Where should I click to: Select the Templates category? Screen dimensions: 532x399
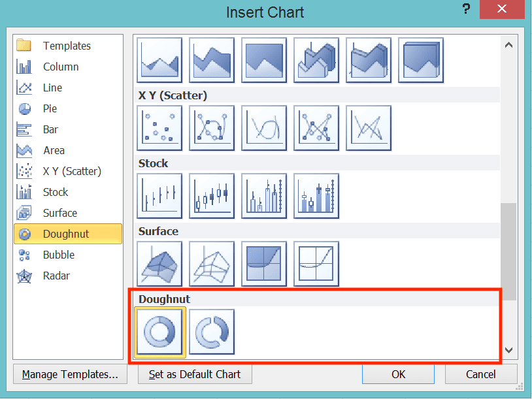68,46
